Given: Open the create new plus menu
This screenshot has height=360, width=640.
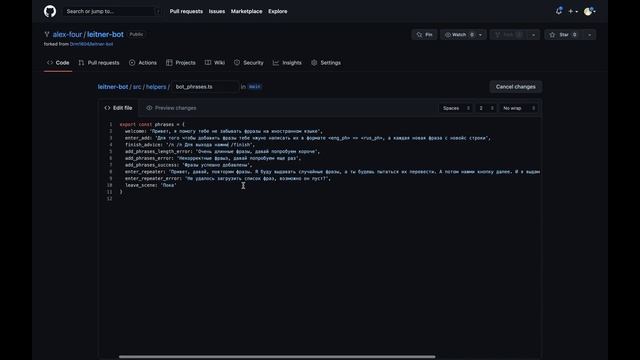Looking at the screenshot, I should coord(573,11).
